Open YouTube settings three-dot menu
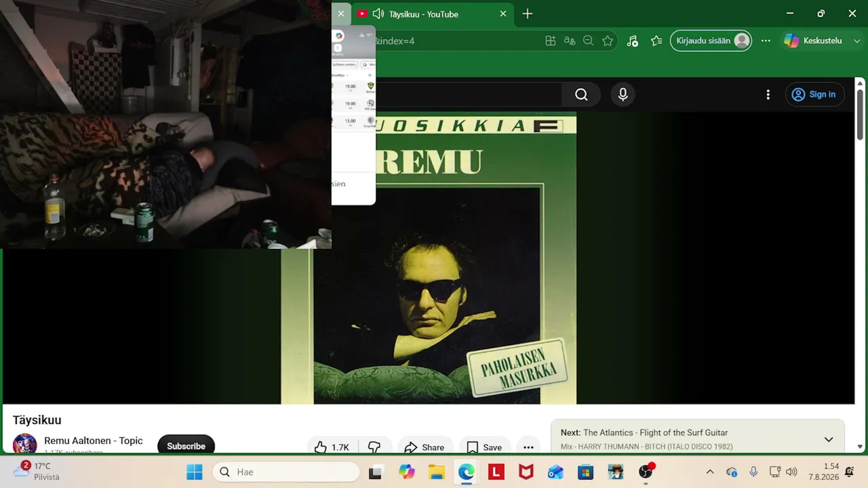This screenshot has height=488, width=868. pos(768,95)
